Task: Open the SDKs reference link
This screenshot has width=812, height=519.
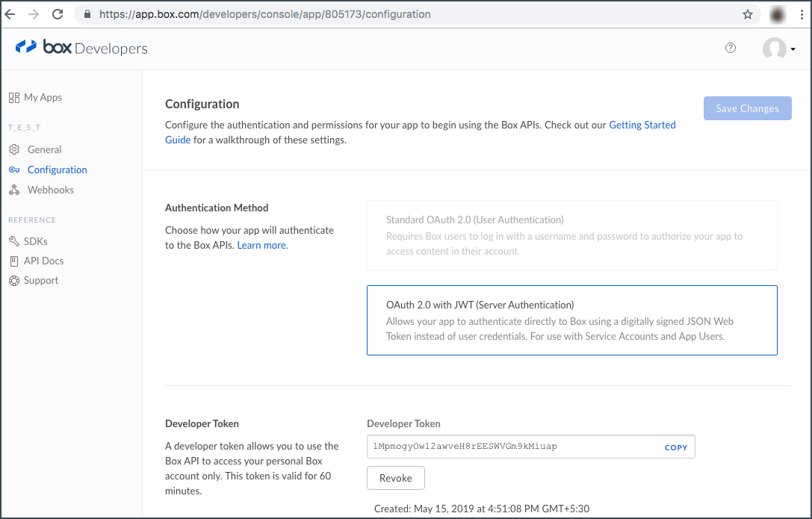Action: 36,241
